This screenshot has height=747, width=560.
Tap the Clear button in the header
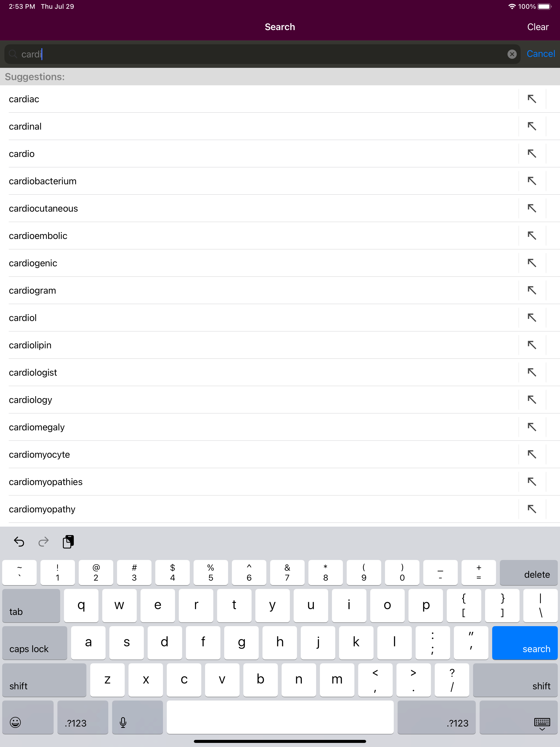pyautogui.click(x=537, y=27)
